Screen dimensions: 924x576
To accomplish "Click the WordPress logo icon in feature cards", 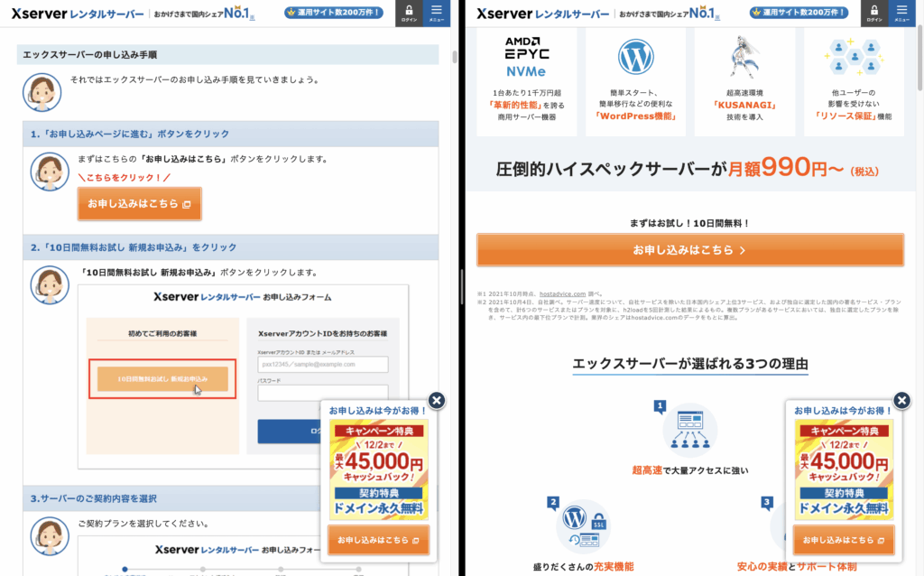I will pos(635,57).
